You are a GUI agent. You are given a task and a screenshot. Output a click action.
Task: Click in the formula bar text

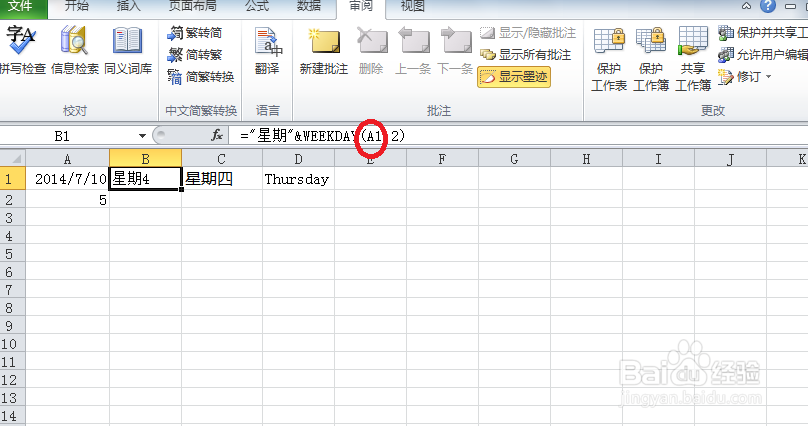pyautogui.click(x=518, y=136)
